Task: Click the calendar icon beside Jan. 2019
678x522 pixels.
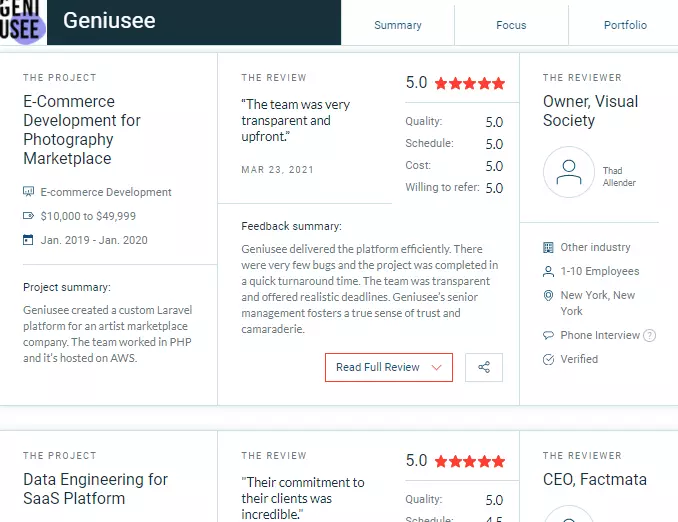Action: 28,240
